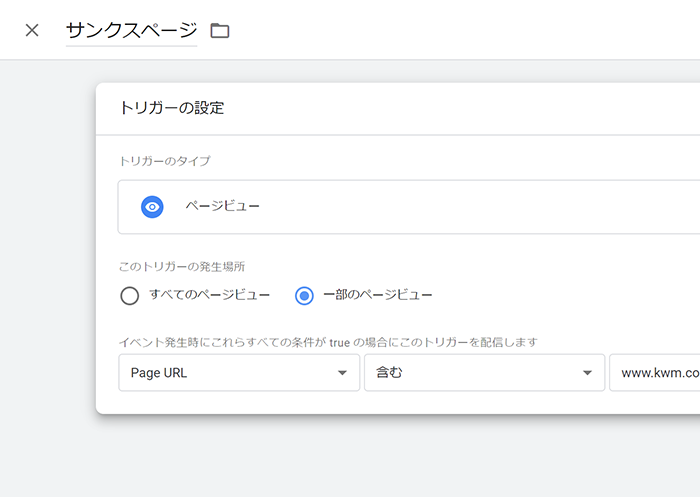Click the イベント発生時 condition description text

(328, 342)
